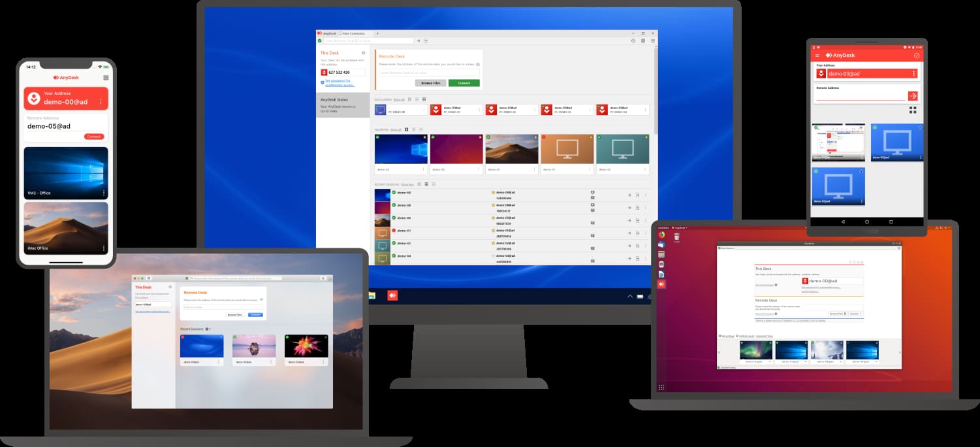980x447 pixels.
Task: Click the plus icon to add a new tab
Action: point(377,33)
